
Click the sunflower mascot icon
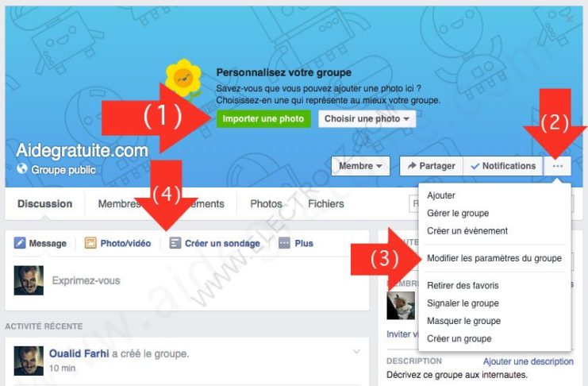click(x=183, y=78)
